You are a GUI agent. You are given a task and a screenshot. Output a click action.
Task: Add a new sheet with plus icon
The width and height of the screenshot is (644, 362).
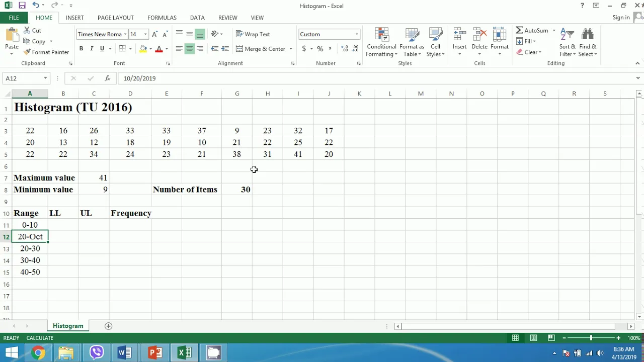click(108, 326)
